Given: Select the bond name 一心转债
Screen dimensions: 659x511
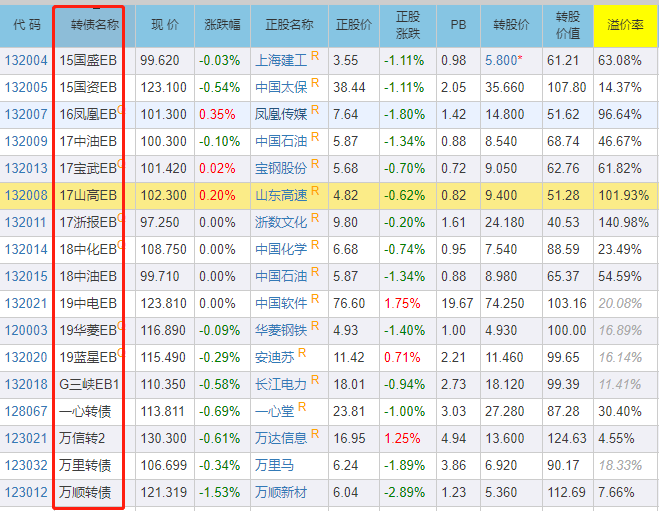Looking at the screenshot, I should (x=85, y=411).
